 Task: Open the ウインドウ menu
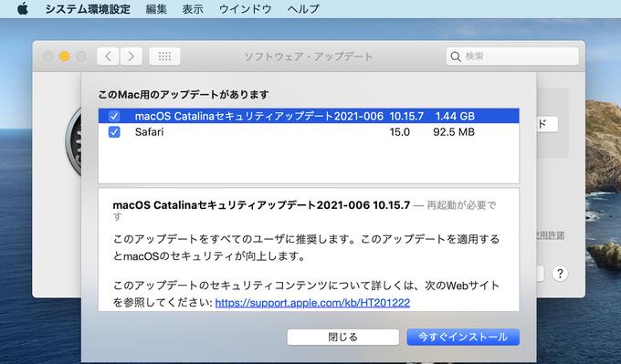click(245, 9)
